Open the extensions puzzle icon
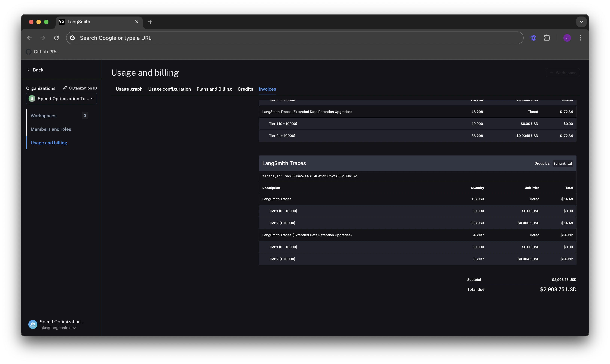Screen dimensions: 610x364 [x=547, y=38]
